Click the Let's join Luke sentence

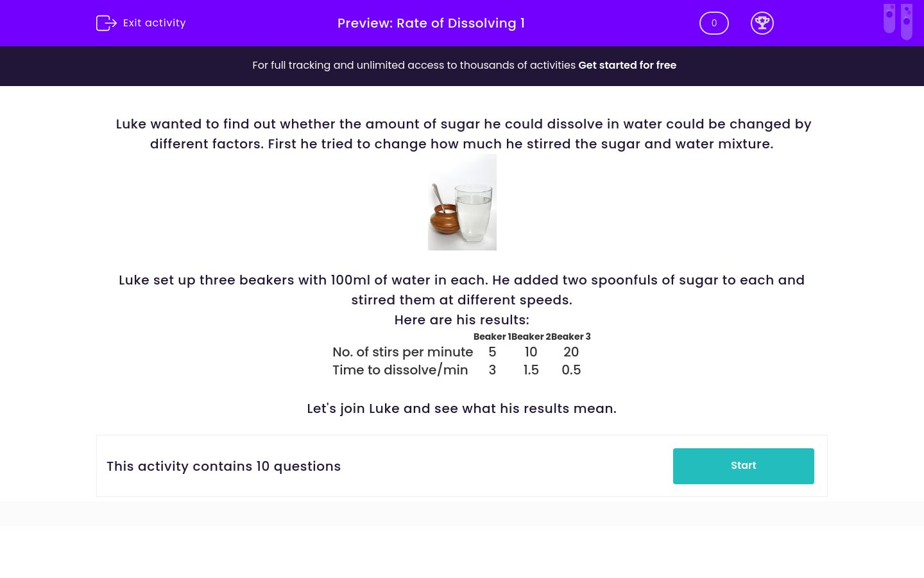point(462,408)
